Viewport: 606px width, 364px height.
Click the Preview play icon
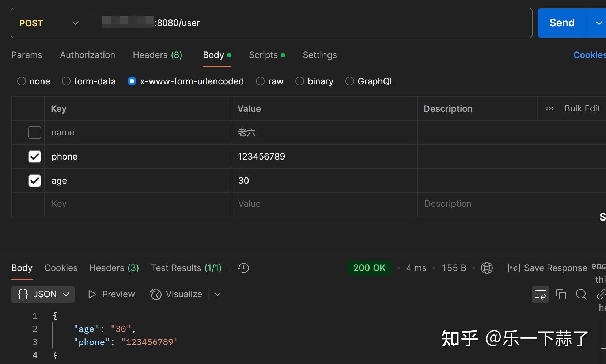(91, 294)
